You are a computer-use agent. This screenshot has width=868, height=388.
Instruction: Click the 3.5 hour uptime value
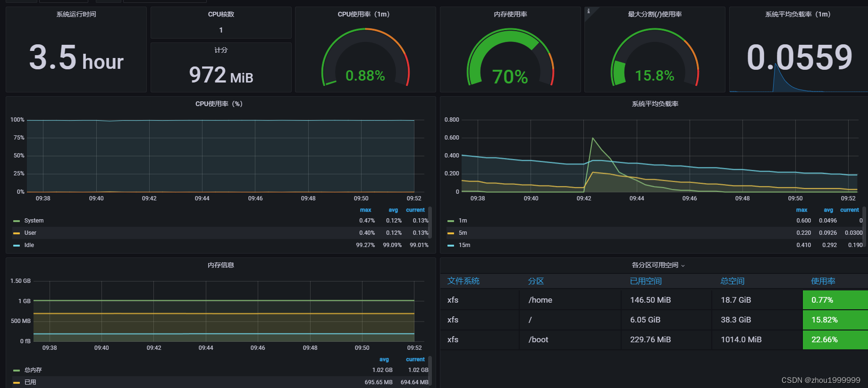[x=76, y=58]
